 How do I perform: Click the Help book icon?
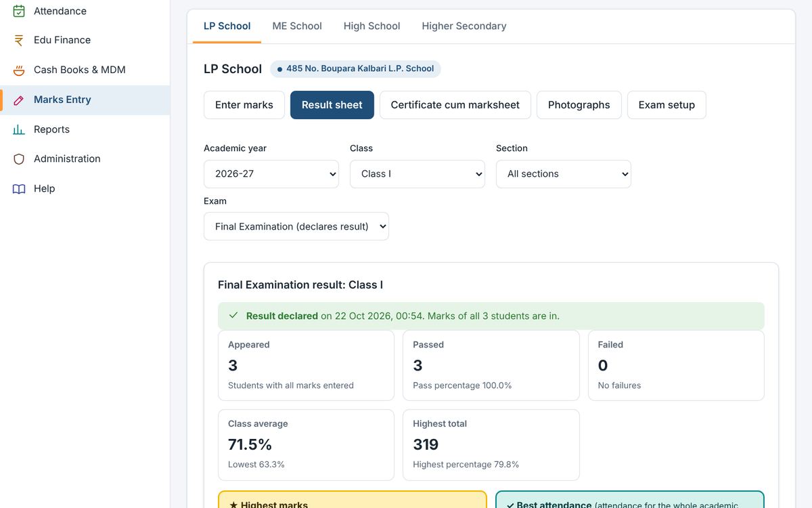click(x=19, y=188)
